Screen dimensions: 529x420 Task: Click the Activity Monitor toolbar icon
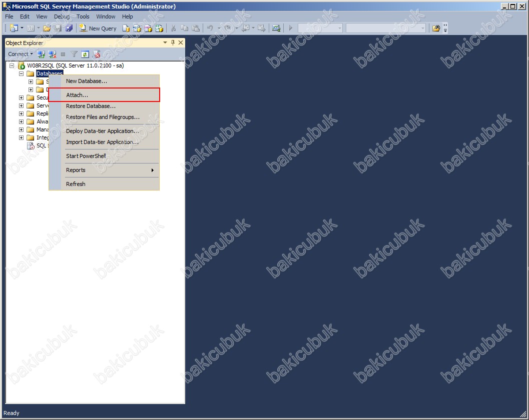pos(276,28)
